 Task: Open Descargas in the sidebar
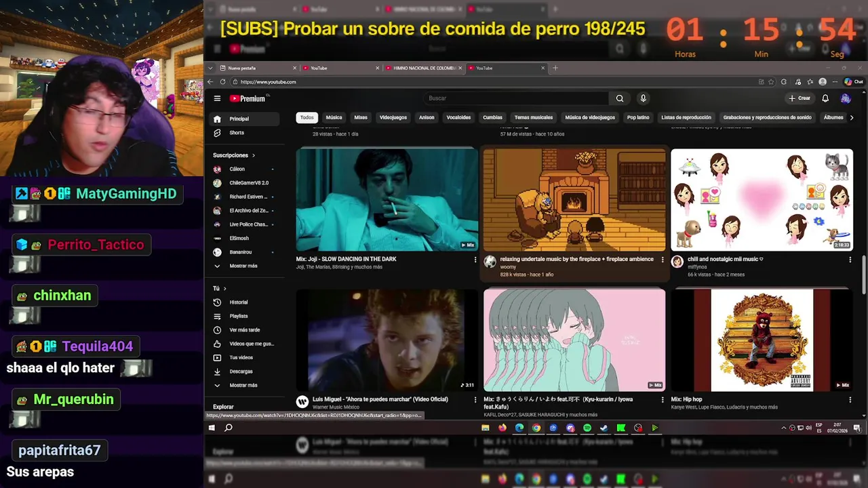tap(245, 371)
